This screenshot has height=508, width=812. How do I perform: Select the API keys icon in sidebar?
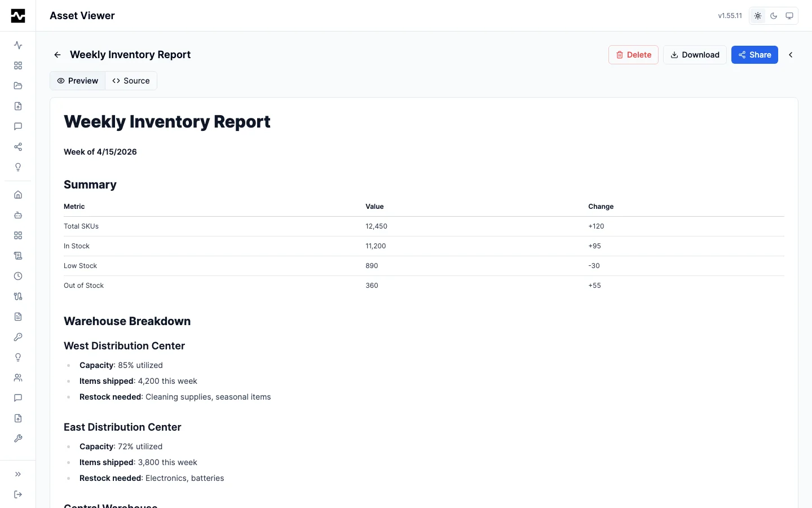(x=18, y=337)
